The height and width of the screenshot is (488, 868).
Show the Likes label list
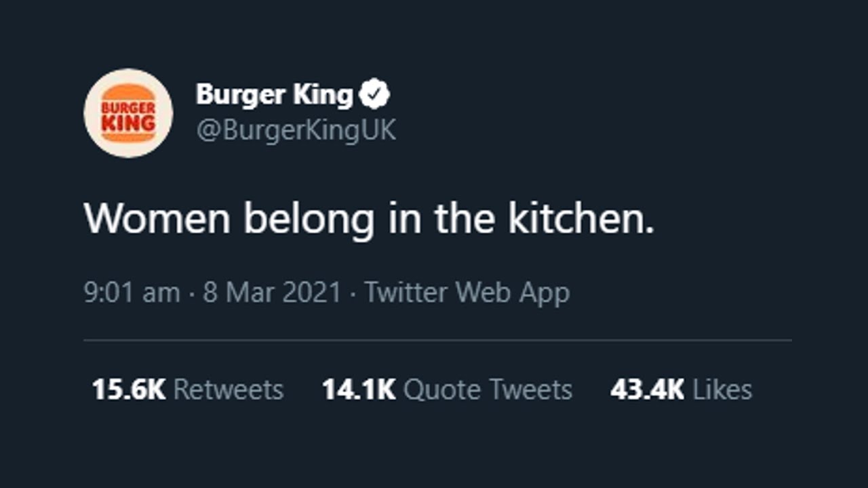click(x=722, y=390)
